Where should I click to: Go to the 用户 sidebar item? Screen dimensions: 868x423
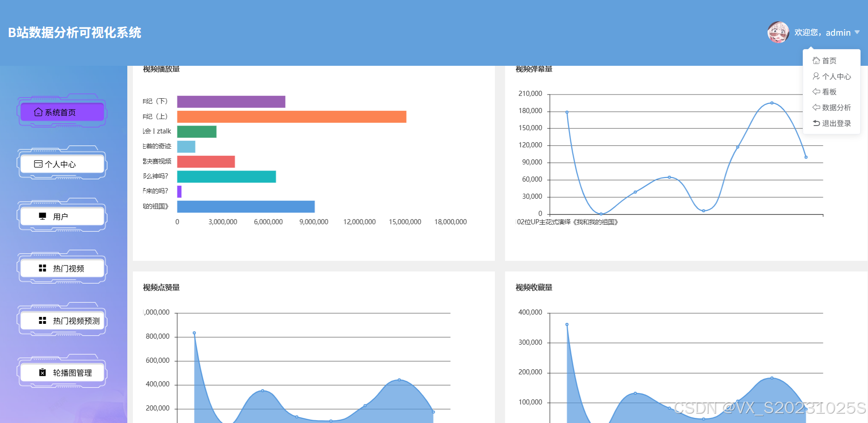pyautogui.click(x=62, y=216)
